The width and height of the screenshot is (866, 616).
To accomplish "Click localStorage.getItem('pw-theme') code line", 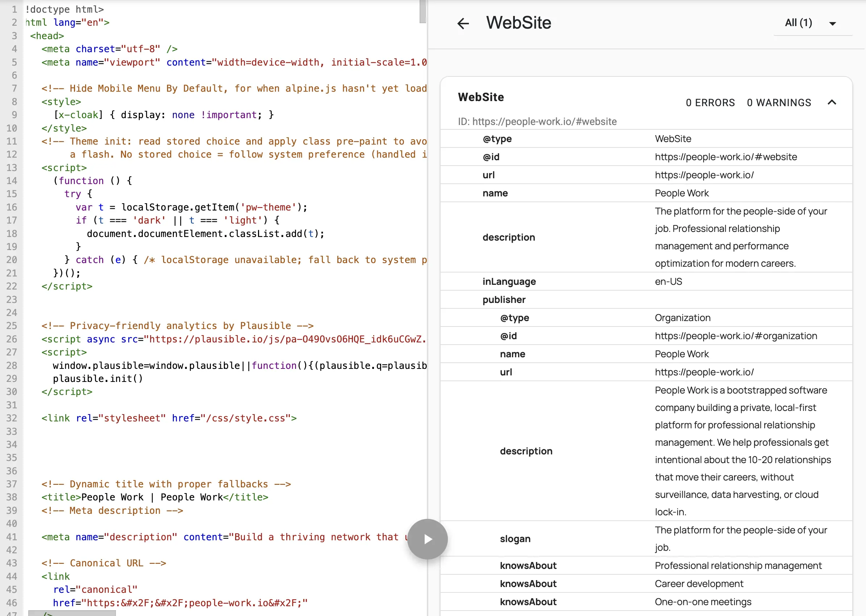I will [x=191, y=207].
